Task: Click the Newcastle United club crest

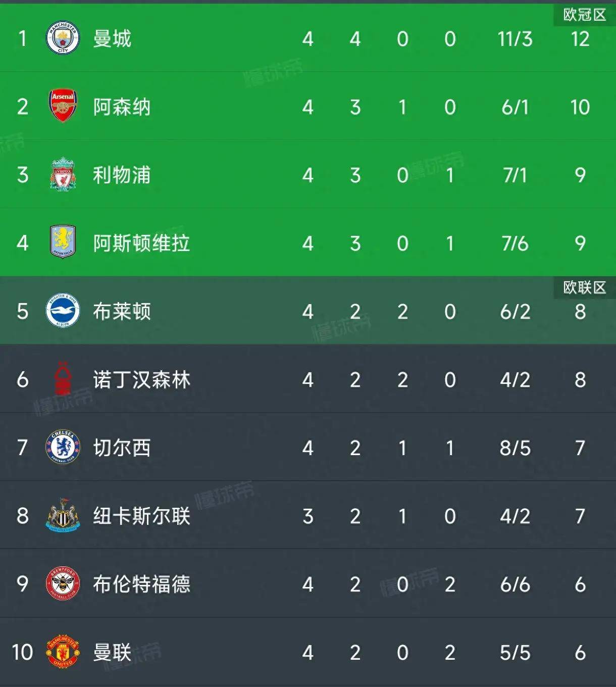Action: click(63, 515)
